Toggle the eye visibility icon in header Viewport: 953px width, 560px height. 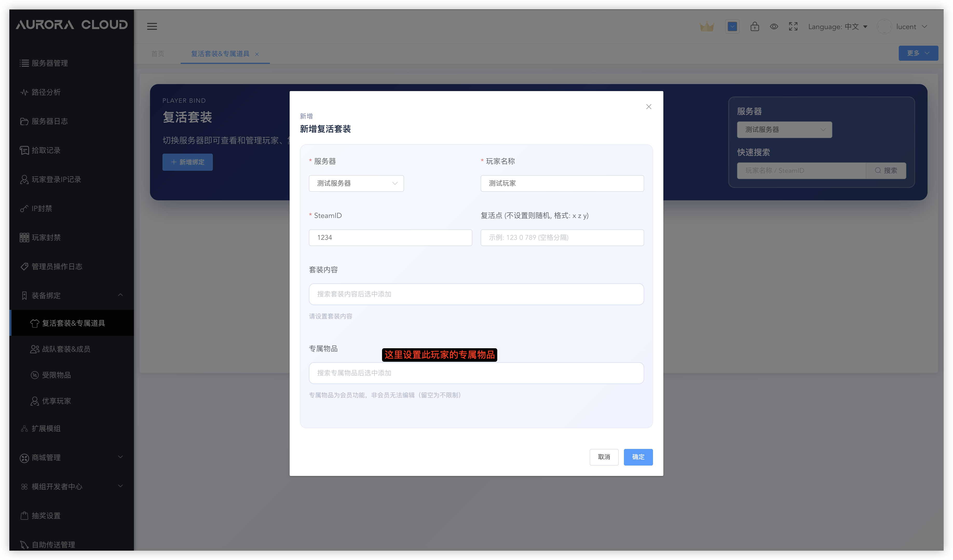pos(774,26)
